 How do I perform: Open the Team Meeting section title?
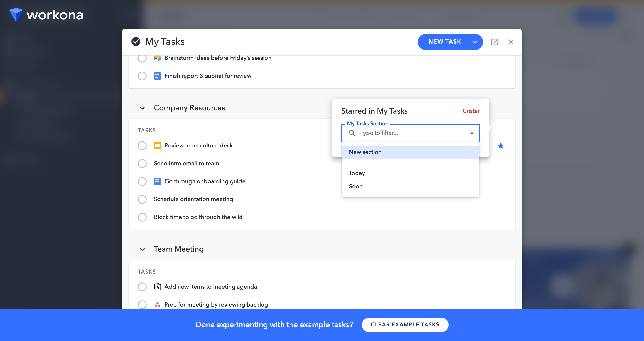click(x=178, y=249)
